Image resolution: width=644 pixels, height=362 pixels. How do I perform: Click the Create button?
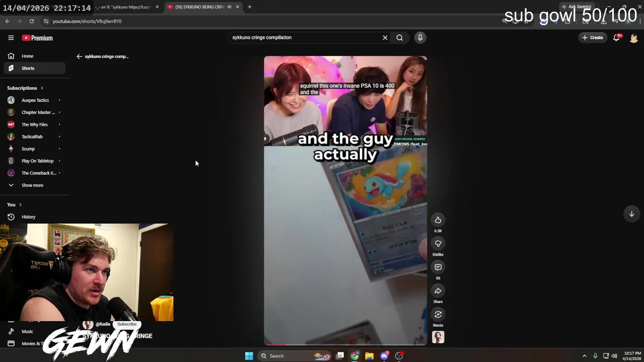coord(592,38)
